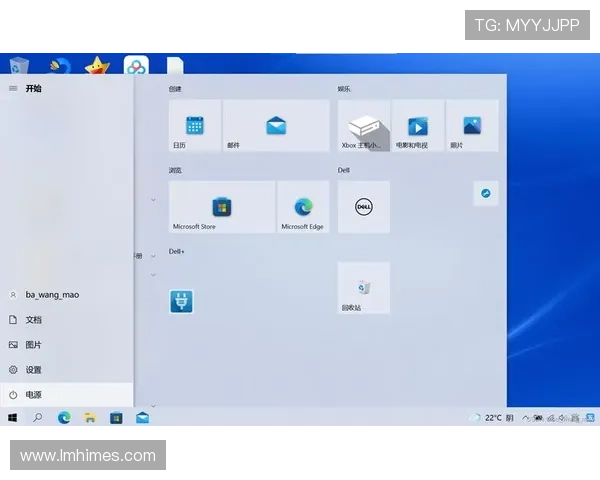Screen dimensions: 600x480
Task: Open the Dell logo tile
Action: 364,207
